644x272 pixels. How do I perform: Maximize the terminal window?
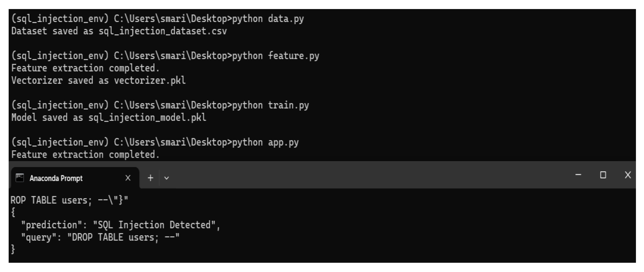pyautogui.click(x=603, y=175)
